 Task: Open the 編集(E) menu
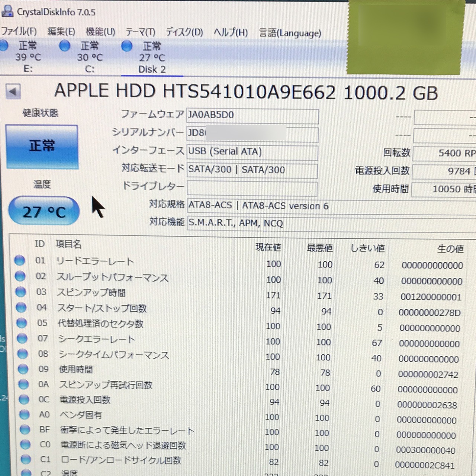point(61,32)
